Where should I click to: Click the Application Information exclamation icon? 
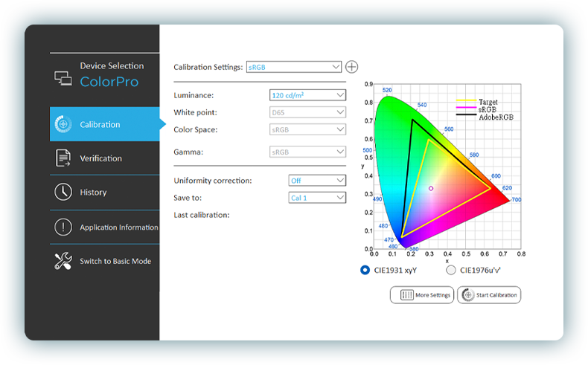tap(63, 227)
